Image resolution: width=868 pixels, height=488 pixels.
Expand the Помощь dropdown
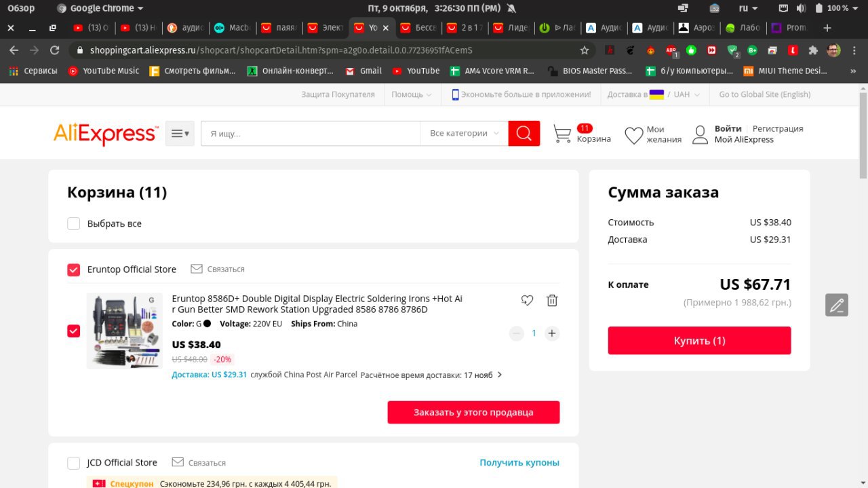click(x=411, y=94)
